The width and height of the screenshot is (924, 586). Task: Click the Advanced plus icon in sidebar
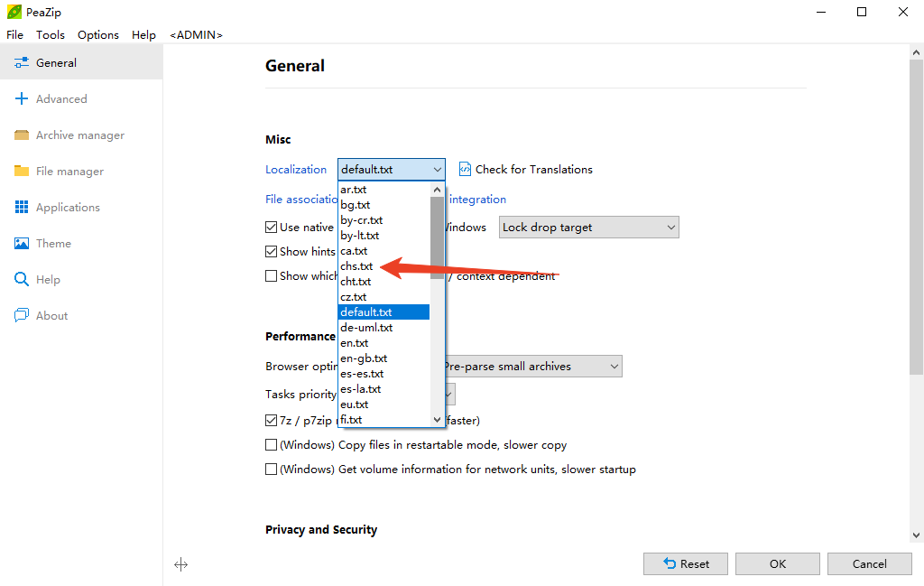[x=22, y=98]
